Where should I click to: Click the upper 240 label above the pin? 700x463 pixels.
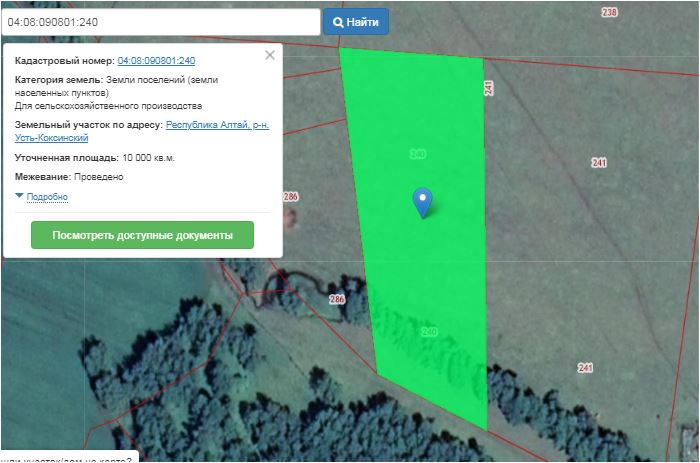418,154
